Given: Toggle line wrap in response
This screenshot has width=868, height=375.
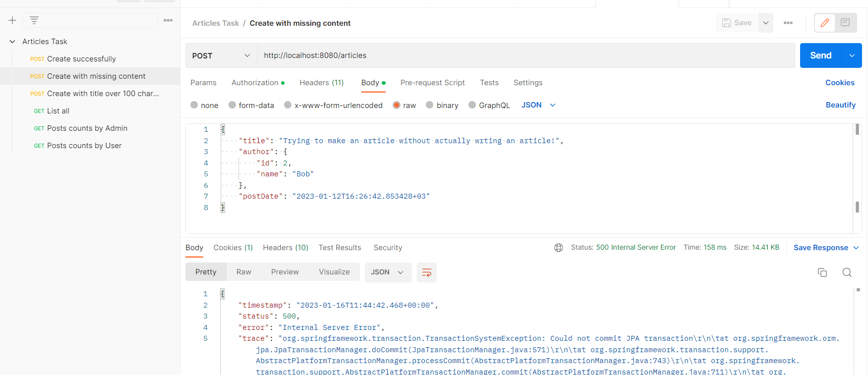Looking at the screenshot, I should 427,272.
